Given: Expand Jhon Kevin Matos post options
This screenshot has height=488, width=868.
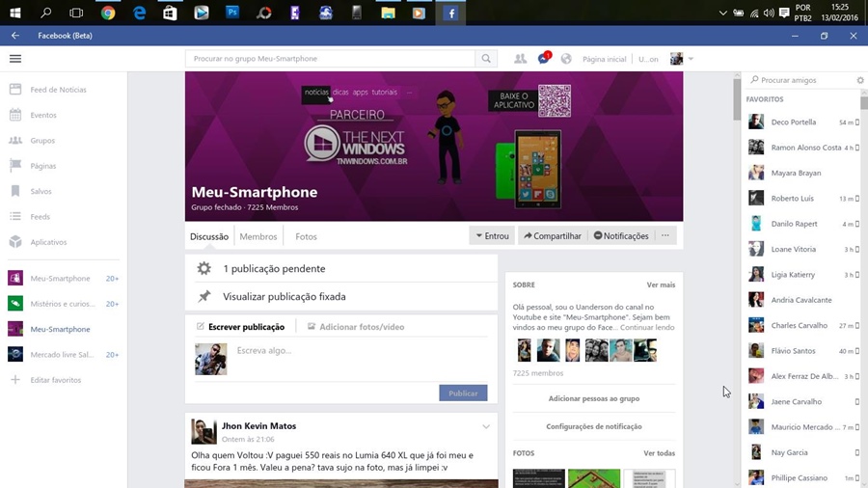Looking at the screenshot, I should [x=486, y=426].
